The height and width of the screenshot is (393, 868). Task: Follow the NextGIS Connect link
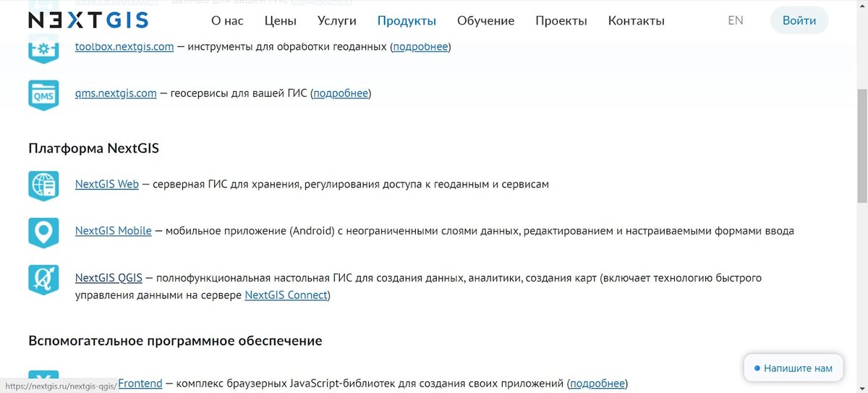[x=286, y=295]
